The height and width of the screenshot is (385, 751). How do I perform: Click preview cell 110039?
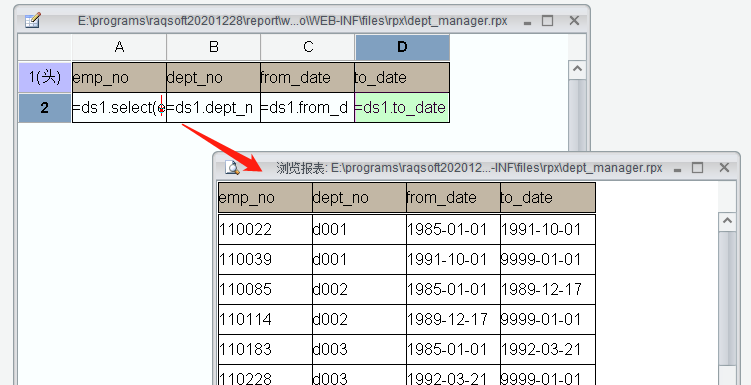(265, 260)
